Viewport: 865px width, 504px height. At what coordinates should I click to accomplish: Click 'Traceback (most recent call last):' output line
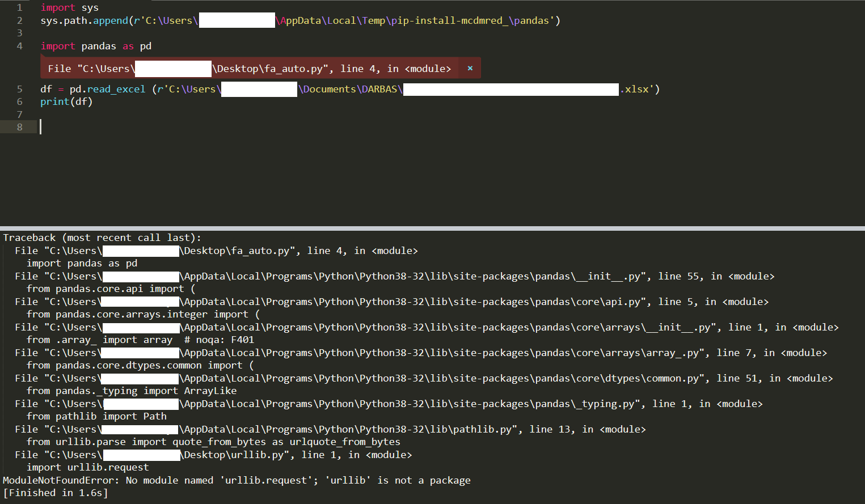102,238
